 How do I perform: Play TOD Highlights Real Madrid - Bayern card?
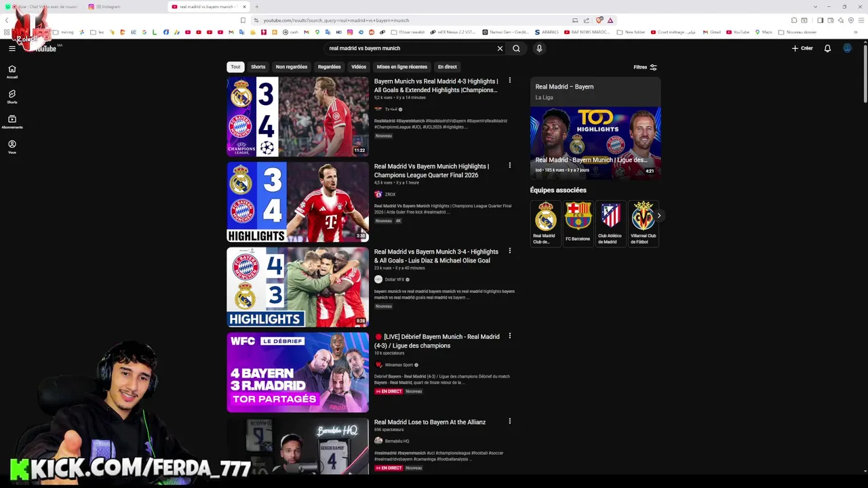pos(595,143)
